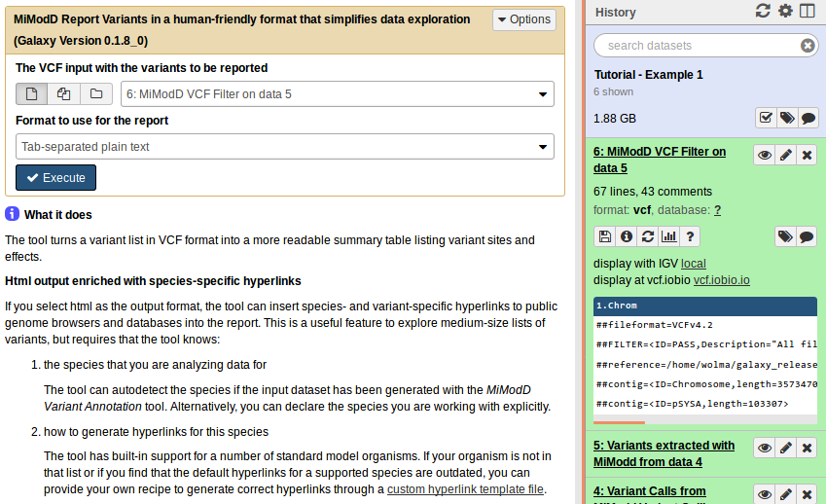The image size is (826, 504).
Task: Toggle multi-dataset operations checkbox icon
Action: (766, 118)
